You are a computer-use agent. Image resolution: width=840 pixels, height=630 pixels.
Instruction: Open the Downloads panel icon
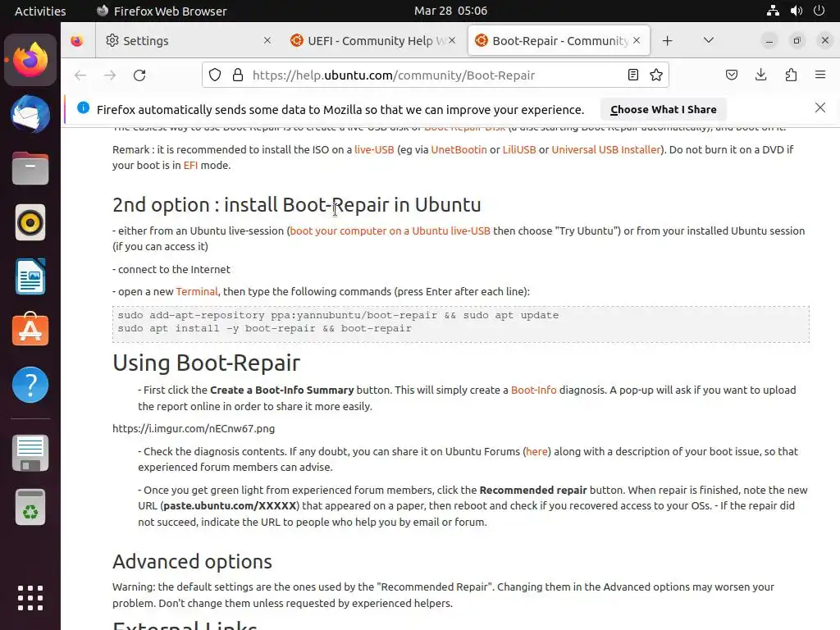click(x=761, y=75)
